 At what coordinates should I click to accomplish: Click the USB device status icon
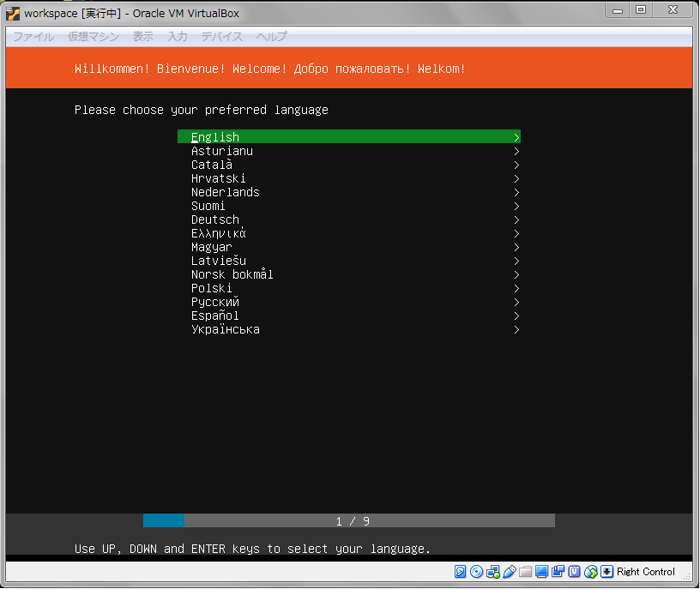509,572
